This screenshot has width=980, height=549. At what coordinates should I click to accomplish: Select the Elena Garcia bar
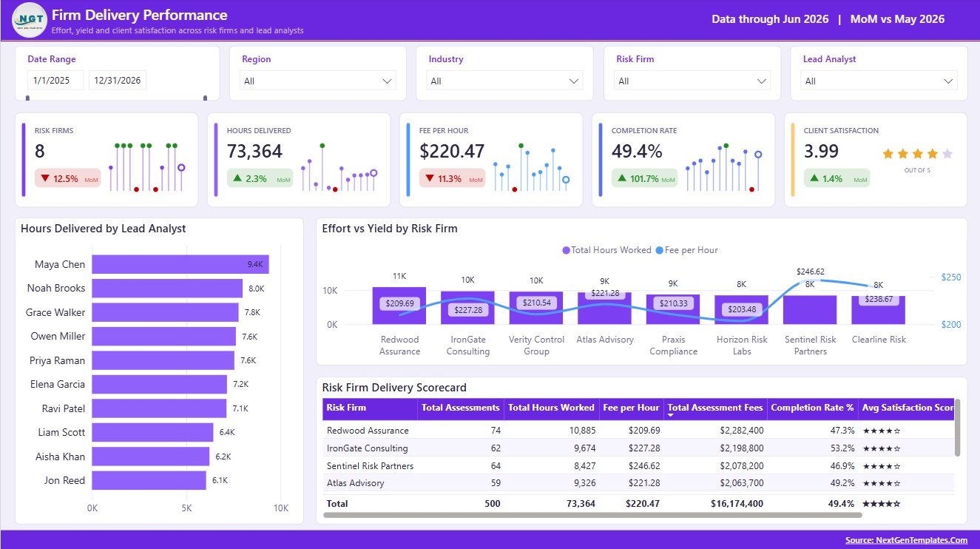click(160, 384)
